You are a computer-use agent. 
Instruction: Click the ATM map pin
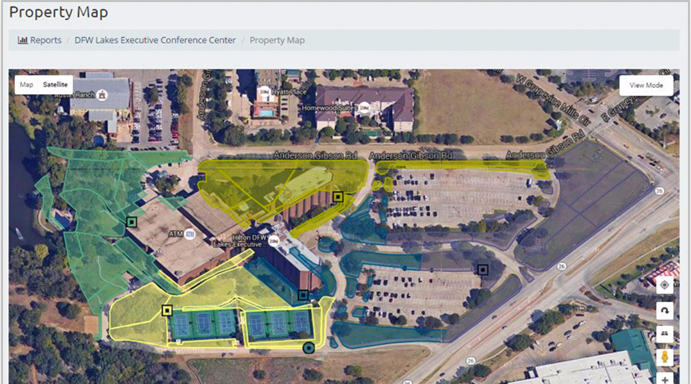pyautogui.click(x=190, y=234)
